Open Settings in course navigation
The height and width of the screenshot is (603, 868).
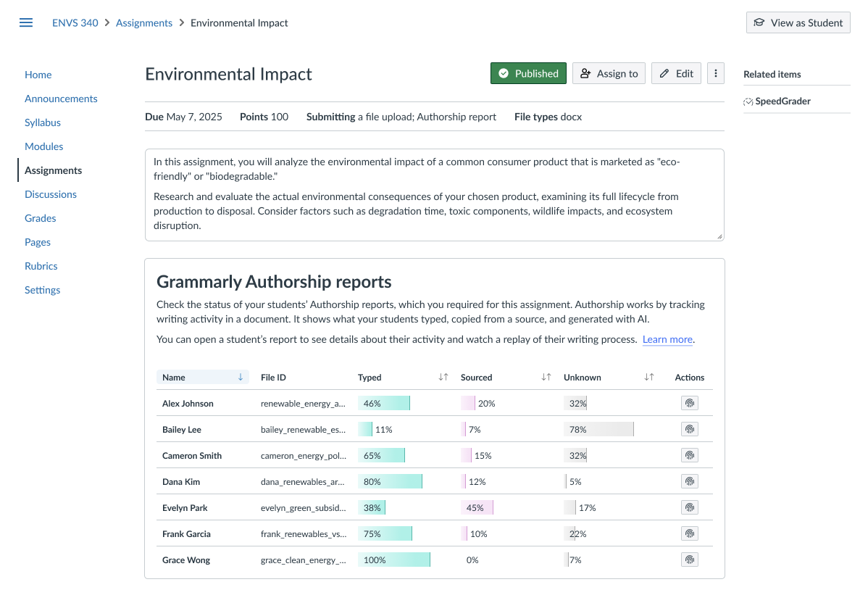pyautogui.click(x=42, y=290)
